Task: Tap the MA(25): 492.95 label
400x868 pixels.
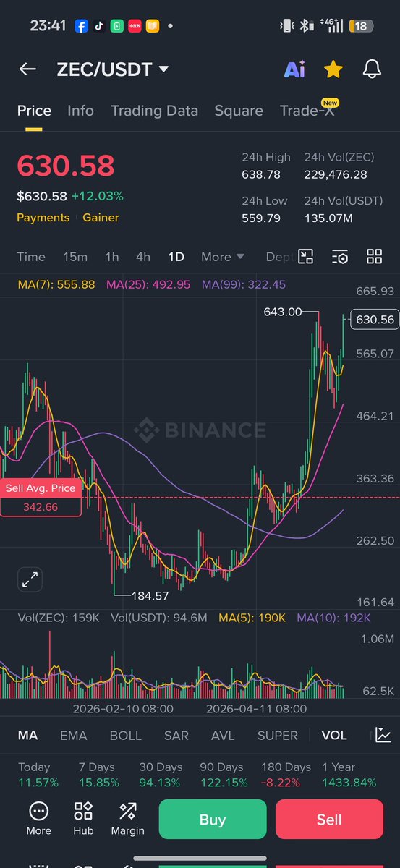Action: point(148,284)
